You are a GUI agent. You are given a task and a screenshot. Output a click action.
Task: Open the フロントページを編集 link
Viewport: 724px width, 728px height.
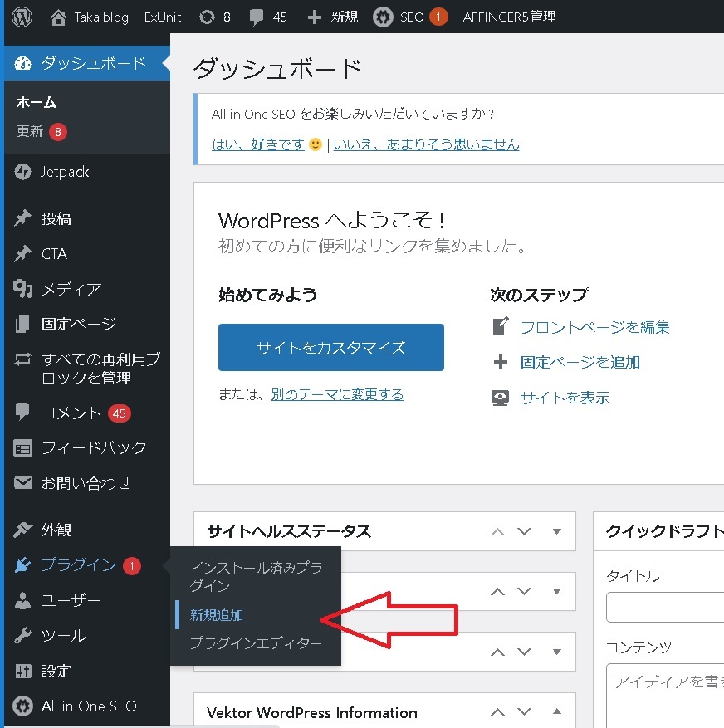click(595, 327)
